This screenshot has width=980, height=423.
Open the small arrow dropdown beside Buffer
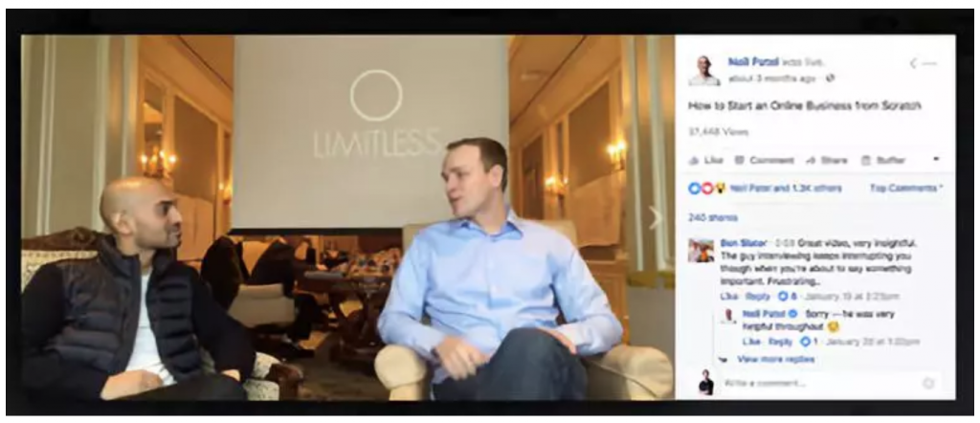pos(936,160)
